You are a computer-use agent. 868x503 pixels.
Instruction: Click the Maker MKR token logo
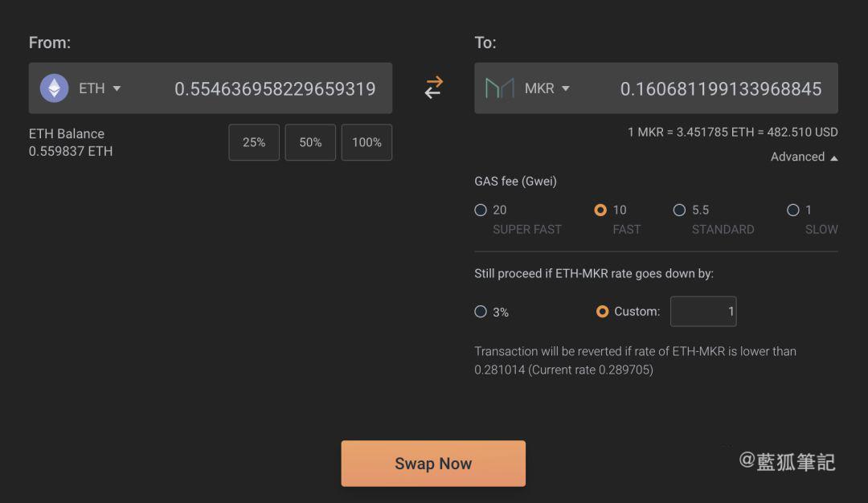point(499,88)
